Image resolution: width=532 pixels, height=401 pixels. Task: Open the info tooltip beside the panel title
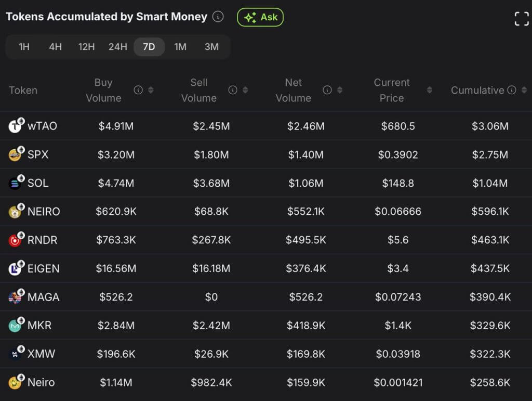point(218,16)
